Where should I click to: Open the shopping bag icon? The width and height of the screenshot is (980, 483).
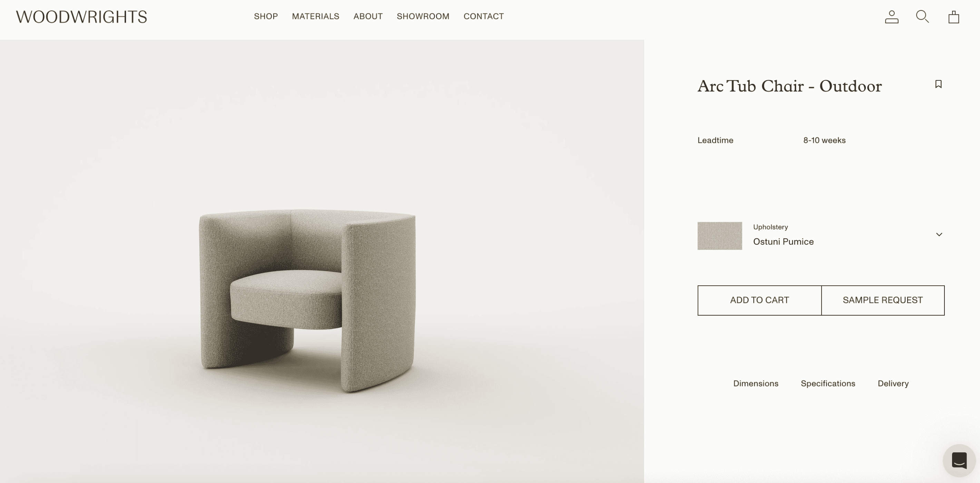pos(953,17)
